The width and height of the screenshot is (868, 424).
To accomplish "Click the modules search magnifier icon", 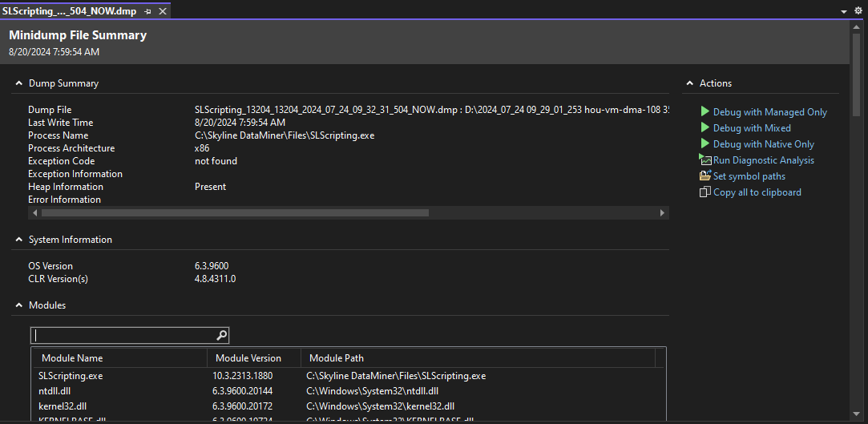I will 221,335.
